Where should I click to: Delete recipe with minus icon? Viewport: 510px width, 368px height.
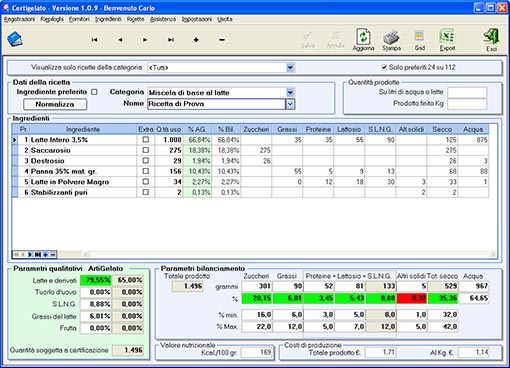[x=222, y=40]
